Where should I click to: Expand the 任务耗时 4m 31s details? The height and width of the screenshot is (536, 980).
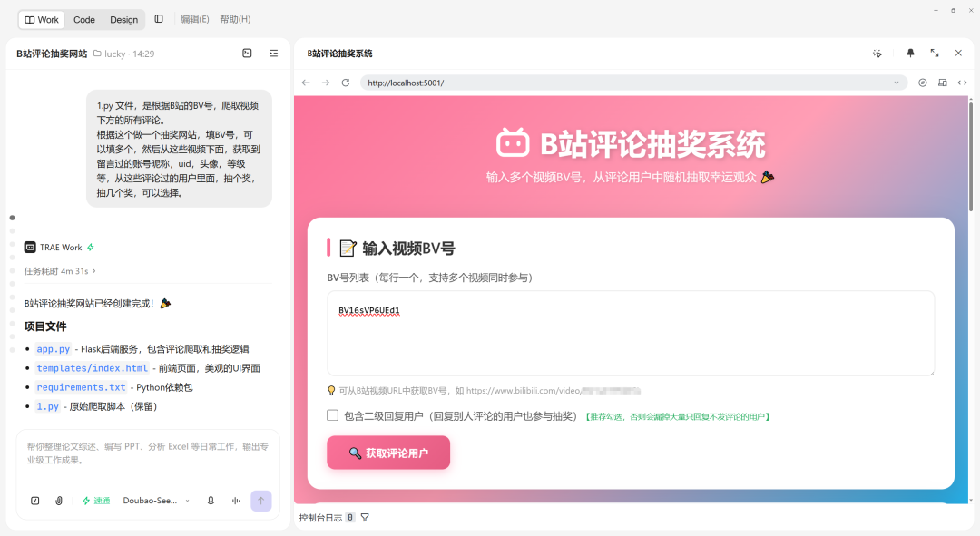(60, 271)
